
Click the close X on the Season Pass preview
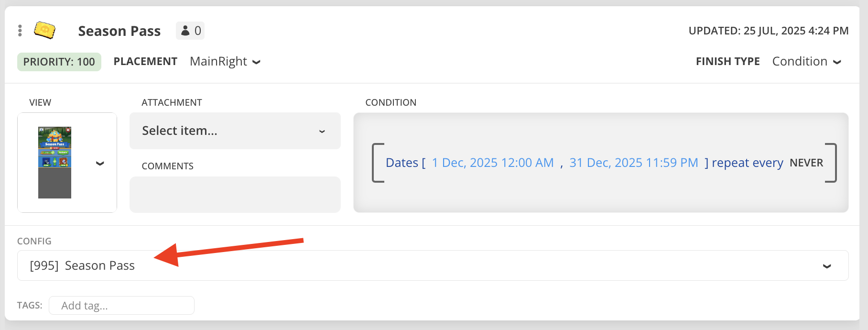[68, 130]
